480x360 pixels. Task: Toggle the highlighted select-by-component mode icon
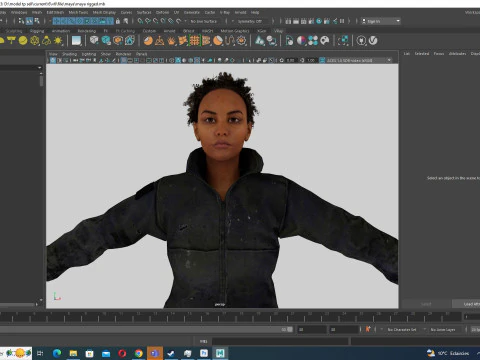(29, 21)
